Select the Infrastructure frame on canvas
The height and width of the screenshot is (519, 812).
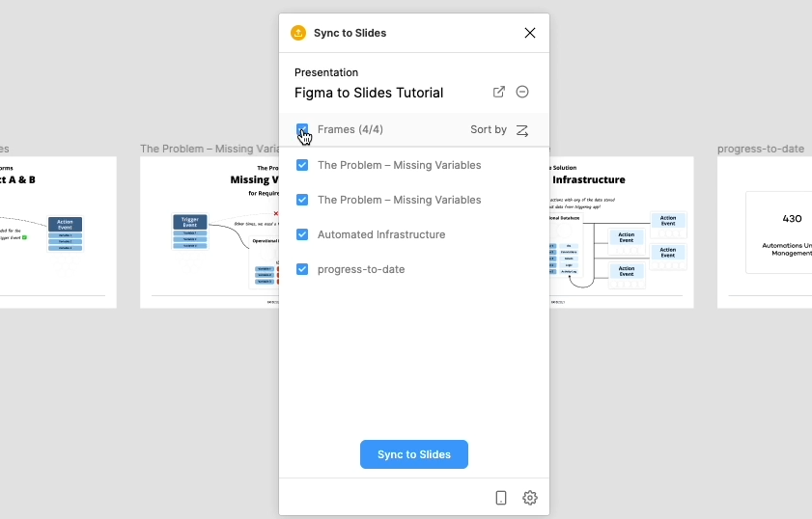pyautogui.click(x=622, y=232)
